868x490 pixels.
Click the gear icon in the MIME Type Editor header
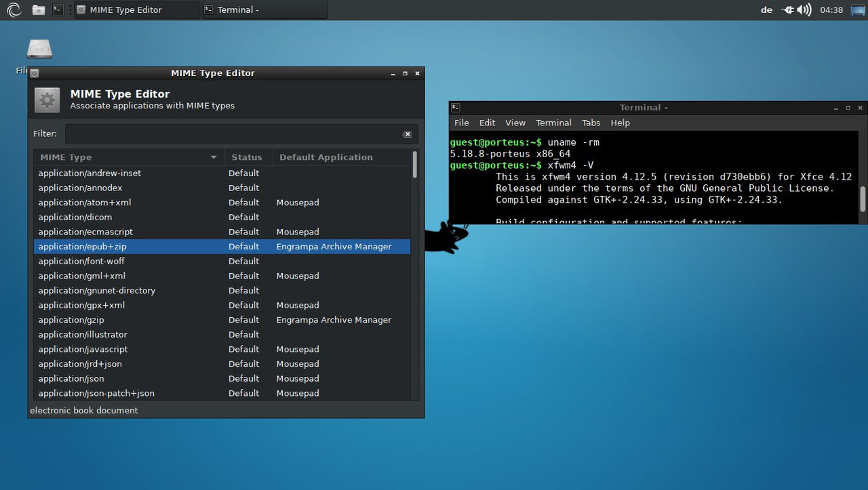tap(47, 100)
